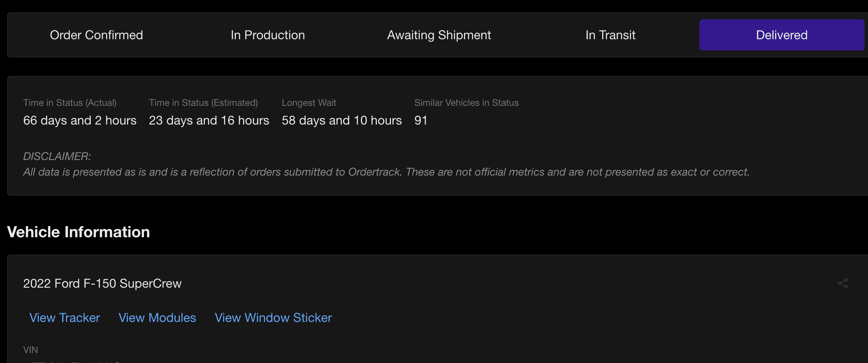Click the 23 days and 16 hours value
868x363 pixels.
209,120
